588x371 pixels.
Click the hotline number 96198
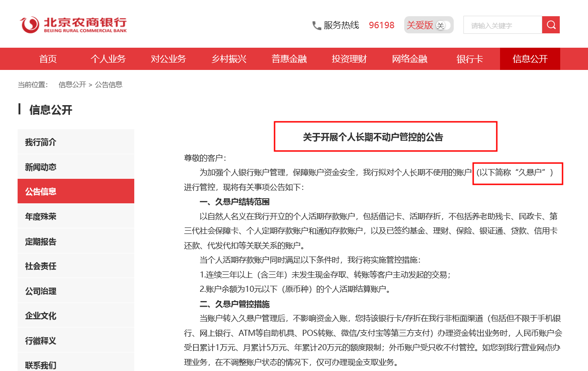coord(382,25)
